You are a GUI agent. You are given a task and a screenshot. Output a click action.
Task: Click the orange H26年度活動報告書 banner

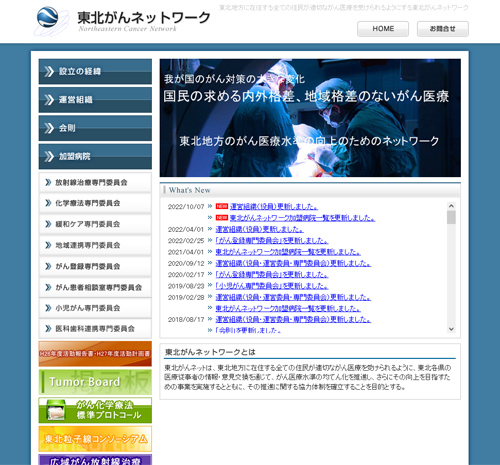(95, 354)
